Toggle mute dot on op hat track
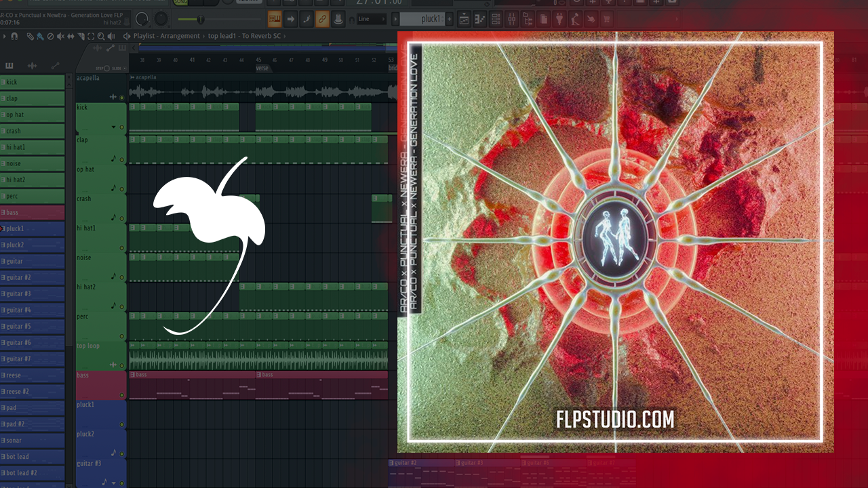868x488 pixels. click(x=121, y=189)
